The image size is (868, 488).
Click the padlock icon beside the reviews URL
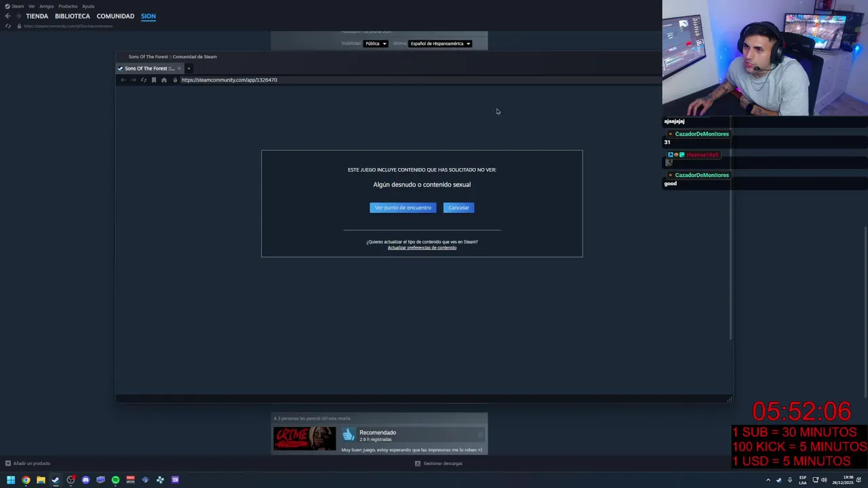[x=19, y=26]
